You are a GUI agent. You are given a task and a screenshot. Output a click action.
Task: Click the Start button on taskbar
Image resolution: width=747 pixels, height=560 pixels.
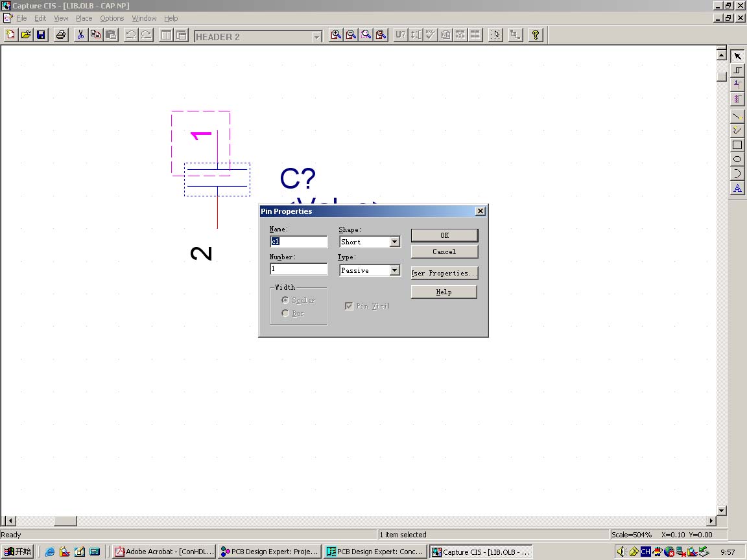pos(17,552)
